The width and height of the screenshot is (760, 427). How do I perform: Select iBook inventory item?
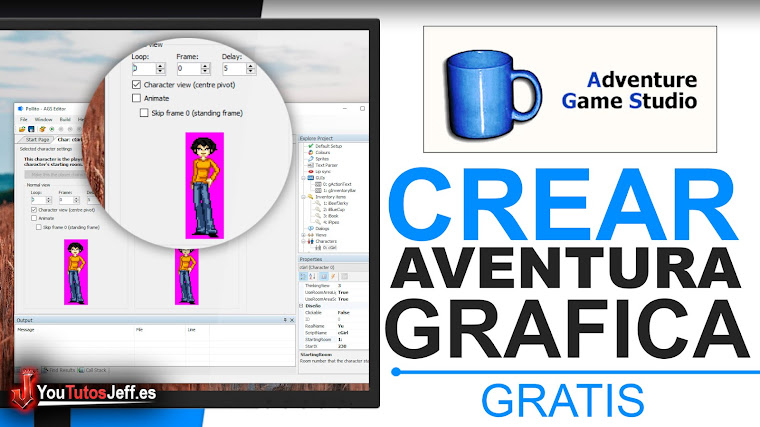[x=331, y=216]
